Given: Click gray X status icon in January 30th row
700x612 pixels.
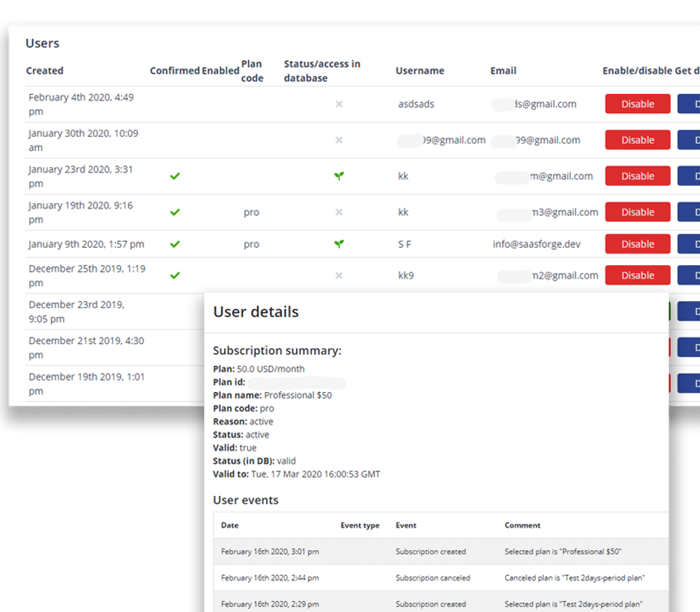Looking at the screenshot, I should click(x=339, y=140).
